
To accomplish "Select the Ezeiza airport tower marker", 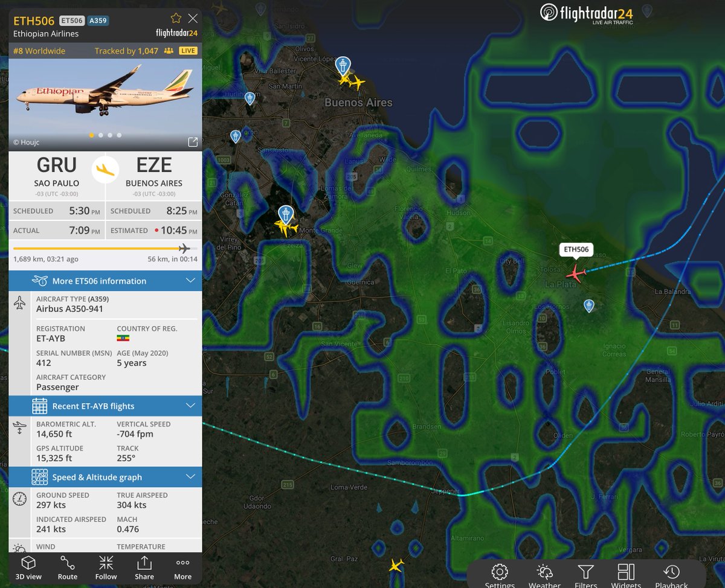I will click(x=286, y=214).
